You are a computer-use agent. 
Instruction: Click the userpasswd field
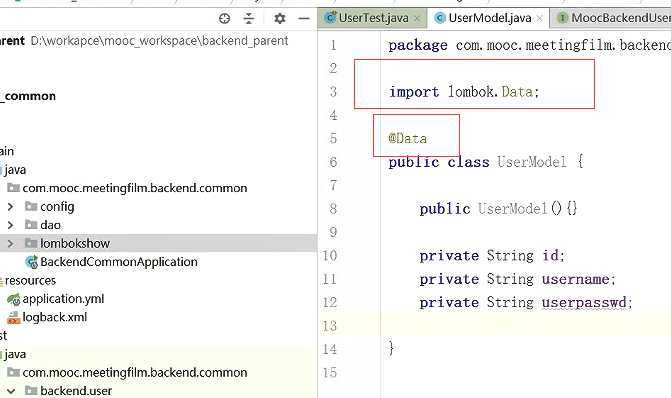coord(584,303)
